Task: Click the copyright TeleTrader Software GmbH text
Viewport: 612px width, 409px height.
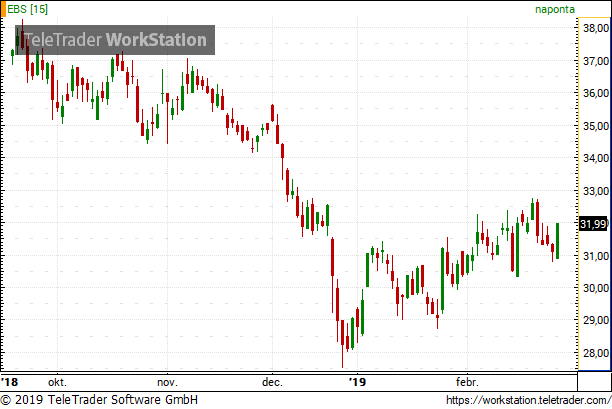Action: pos(99,400)
